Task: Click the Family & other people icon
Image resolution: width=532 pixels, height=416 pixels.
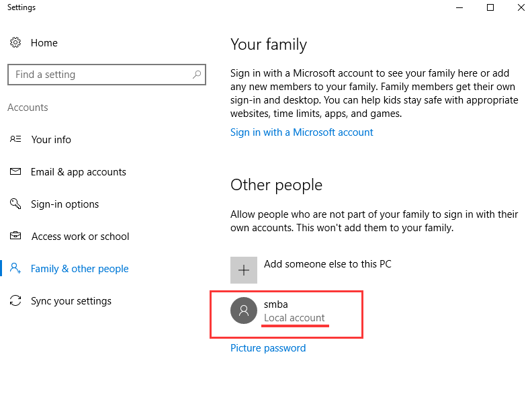Action: click(x=15, y=268)
